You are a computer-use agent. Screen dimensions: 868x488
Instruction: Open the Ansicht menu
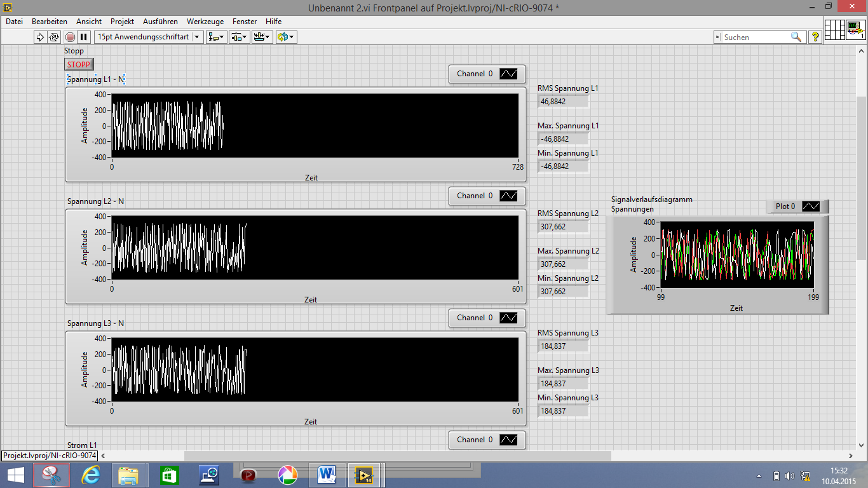pyautogui.click(x=88, y=22)
